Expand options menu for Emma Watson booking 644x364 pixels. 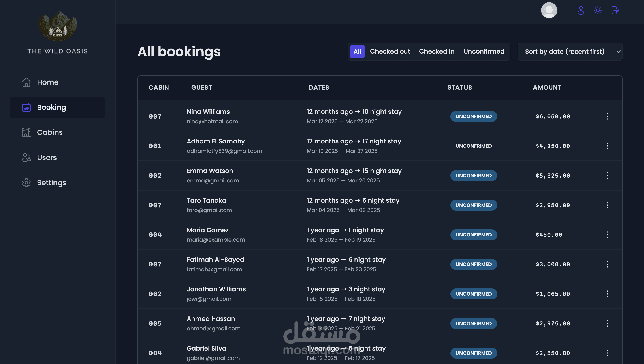coord(608,175)
